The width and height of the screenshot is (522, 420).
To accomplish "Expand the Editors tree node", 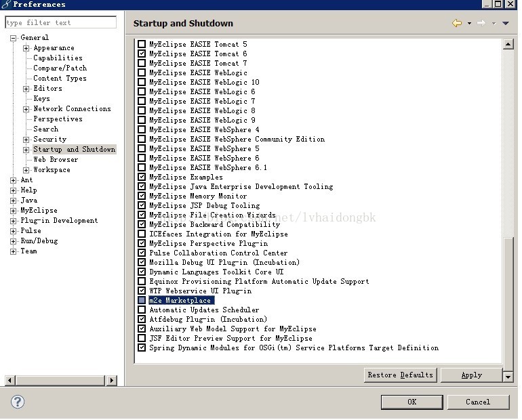I will [x=26, y=89].
